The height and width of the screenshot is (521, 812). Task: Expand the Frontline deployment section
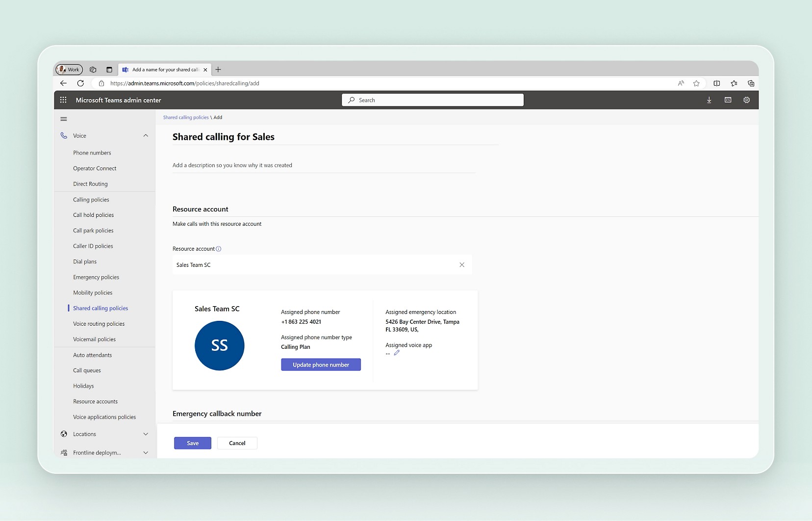tap(146, 453)
